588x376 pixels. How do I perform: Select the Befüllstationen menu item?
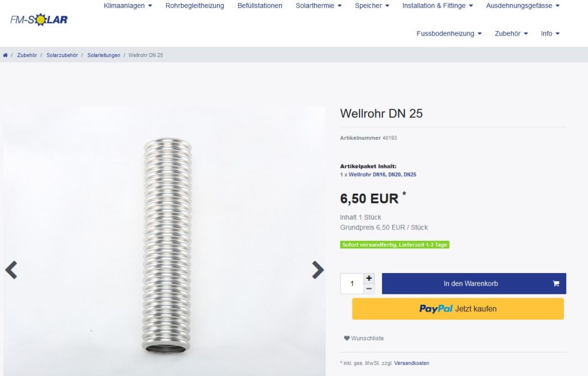tap(260, 6)
